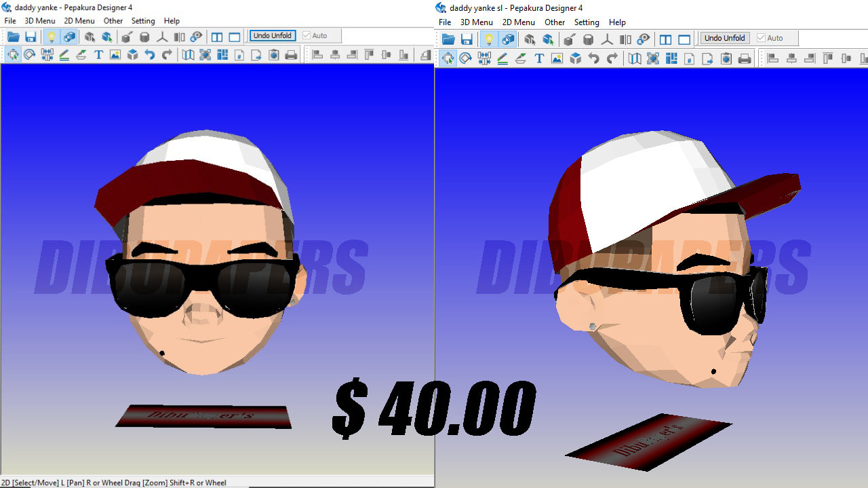The height and width of the screenshot is (488, 868).
Task: Click the fit-to-frame icon in right window
Action: click(653, 58)
